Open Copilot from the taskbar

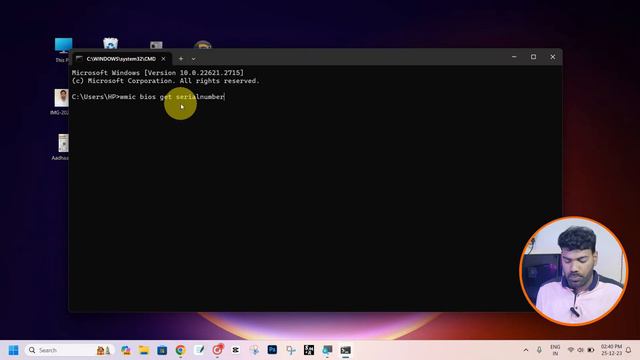pos(125,350)
